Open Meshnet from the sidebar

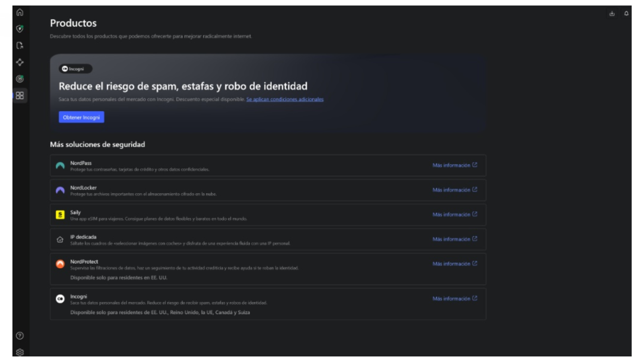[19, 62]
